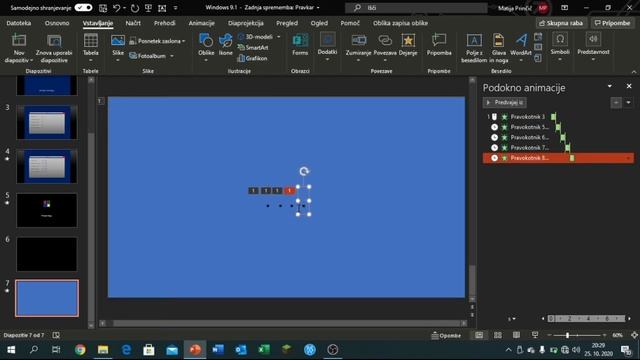
Task: Expand Fotoalbum dropdown arrow
Action: point(172,56)
